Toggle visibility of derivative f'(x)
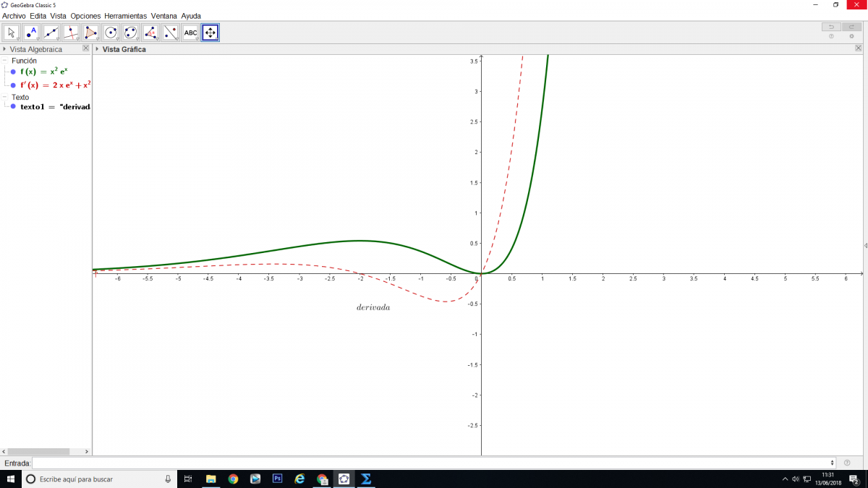Image resolution: width=868 pixels, height=488 pixels. point(13,85)
